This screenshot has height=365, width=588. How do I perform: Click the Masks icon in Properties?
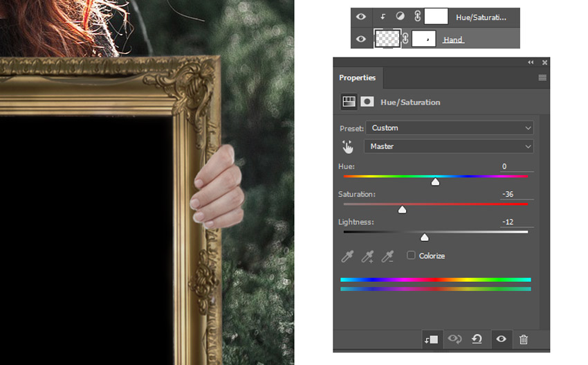click(367, 102)
